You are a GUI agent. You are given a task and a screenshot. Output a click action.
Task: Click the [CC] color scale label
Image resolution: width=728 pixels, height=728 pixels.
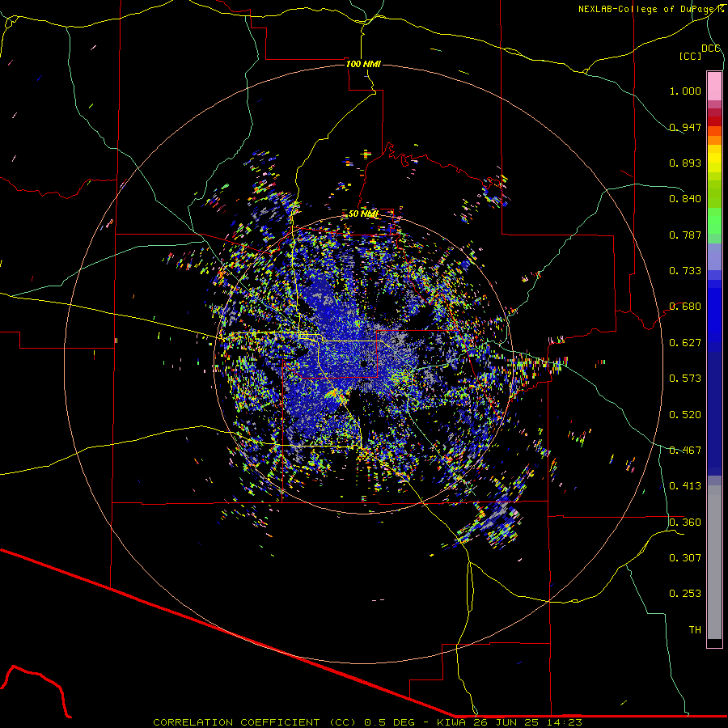[690, 56]
